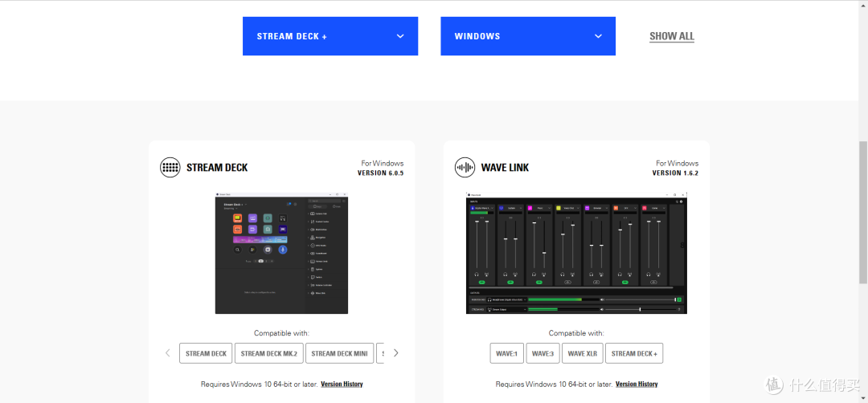Open the Wave Link mixer screenshot thumbnail

pyautogui.click(x=576, y=253)
